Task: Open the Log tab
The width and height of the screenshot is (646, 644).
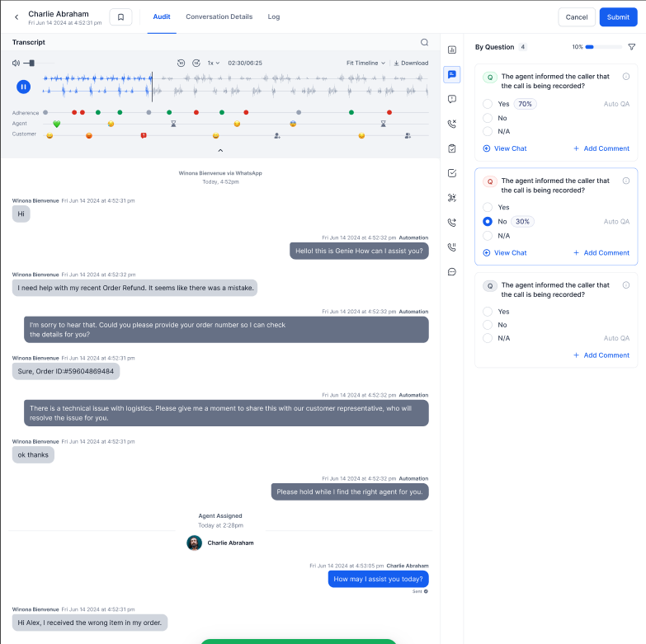Action: click(x=274, y=16)
